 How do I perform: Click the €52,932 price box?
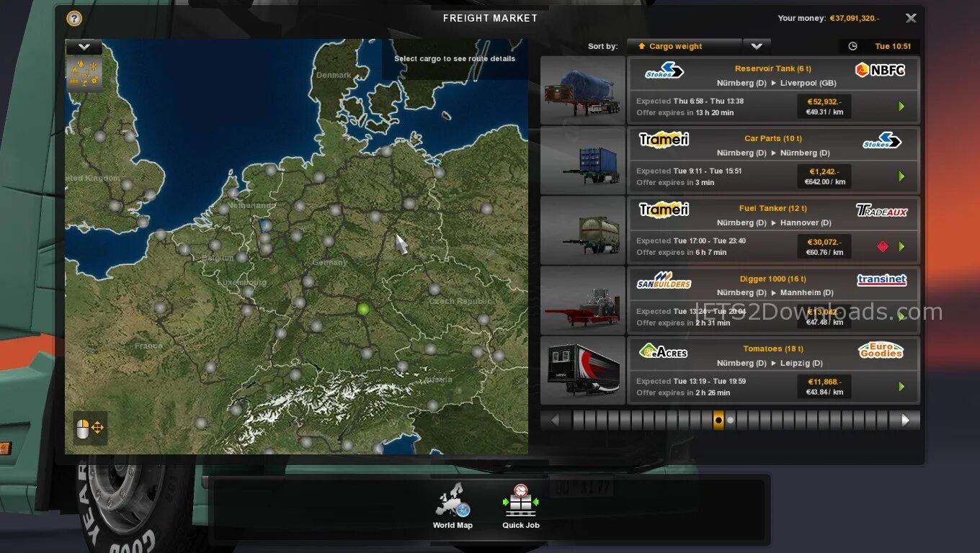[x=824, y=107]
